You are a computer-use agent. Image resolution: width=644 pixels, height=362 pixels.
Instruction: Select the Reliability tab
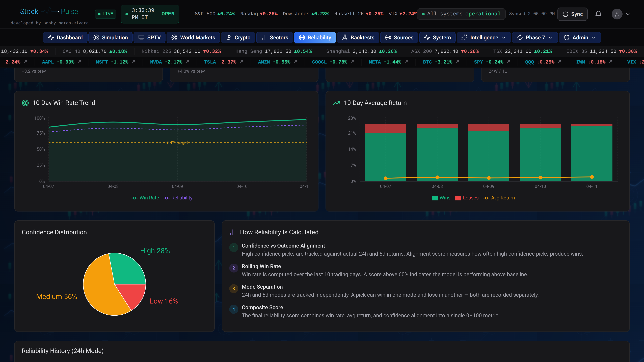click(315, 38)
